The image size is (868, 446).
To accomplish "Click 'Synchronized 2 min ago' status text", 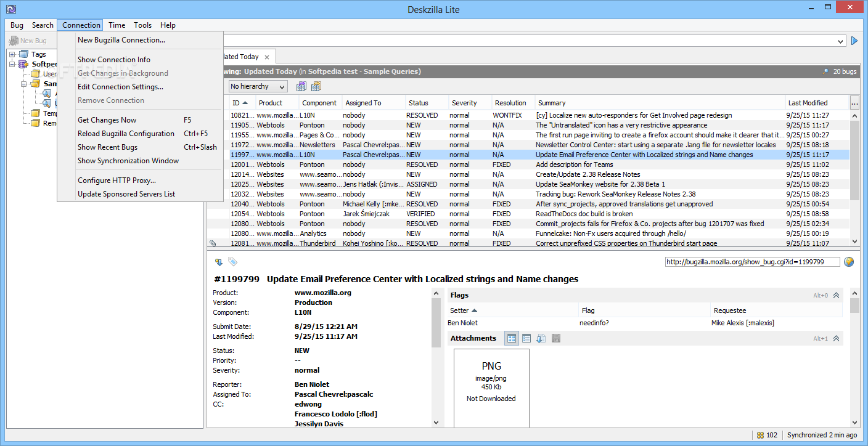I will tap(822, 436).
